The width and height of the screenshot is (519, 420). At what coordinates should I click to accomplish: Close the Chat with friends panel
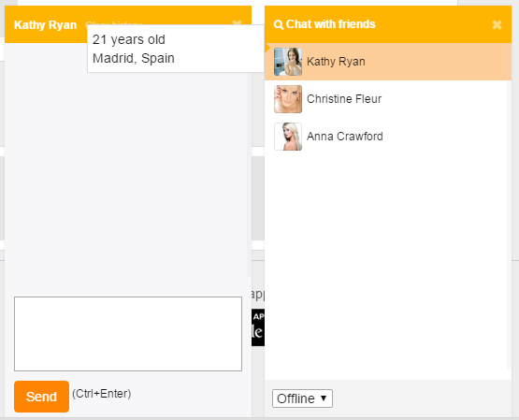[497, 25]
